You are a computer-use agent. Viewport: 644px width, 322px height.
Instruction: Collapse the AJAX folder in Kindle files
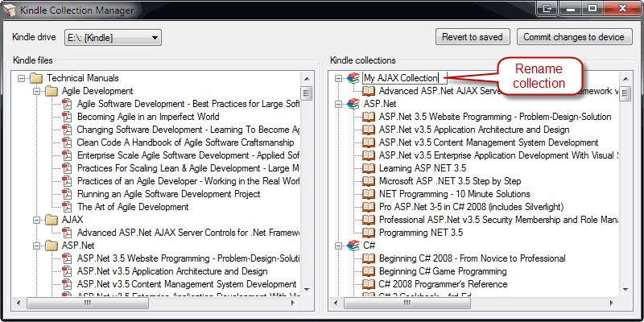coord(36,220)
